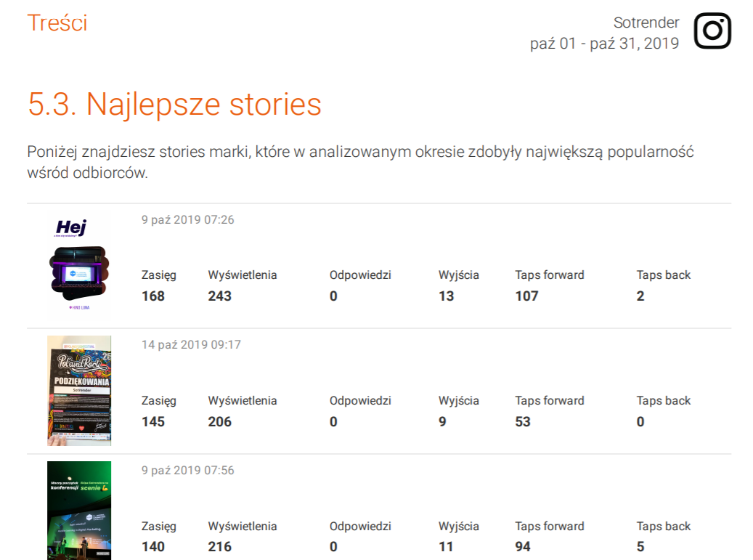Viewport: 753px width, 560px height.
Task: Select the Zasięg value 145
Action: point(153,421)
